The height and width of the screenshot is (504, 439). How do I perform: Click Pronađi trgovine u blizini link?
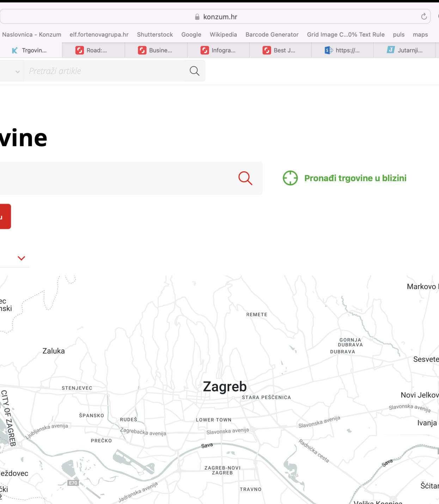pos(355,178)
